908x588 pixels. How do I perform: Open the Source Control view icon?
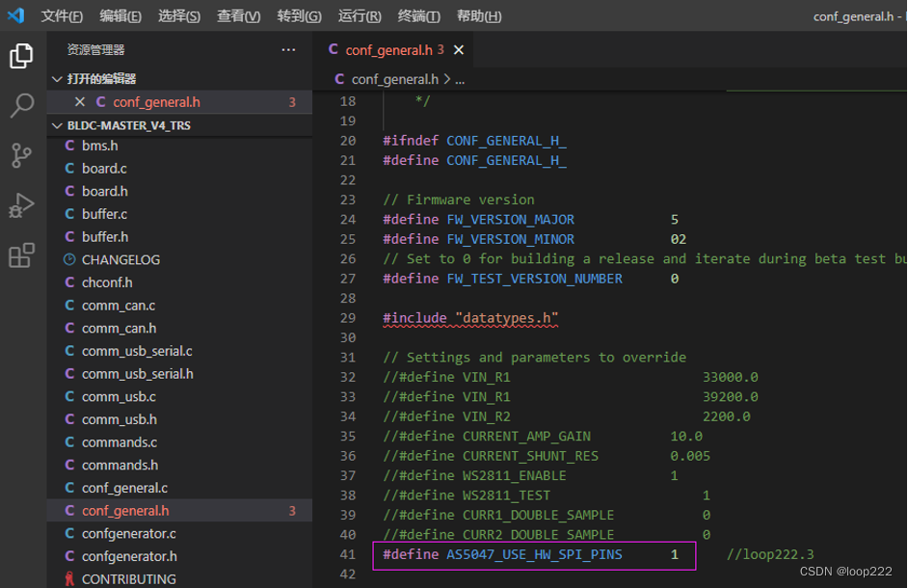pos(21,155)
